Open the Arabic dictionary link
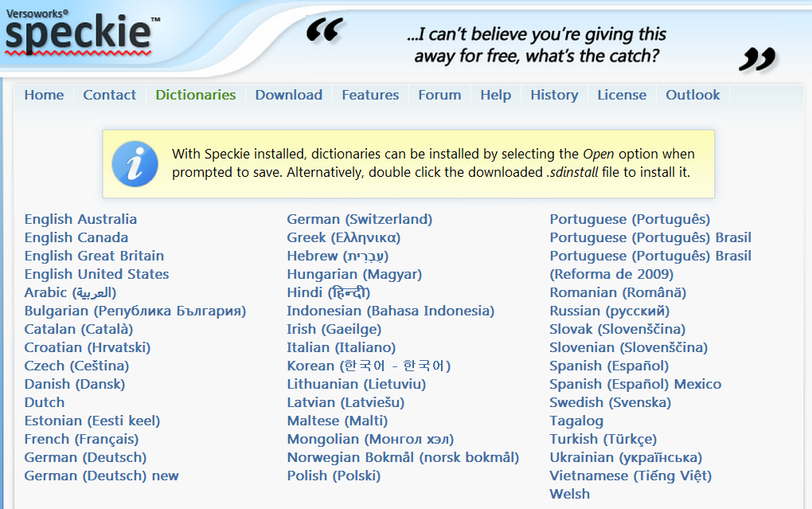This screenshot has width=812, height=509. (x=70, y=293)
